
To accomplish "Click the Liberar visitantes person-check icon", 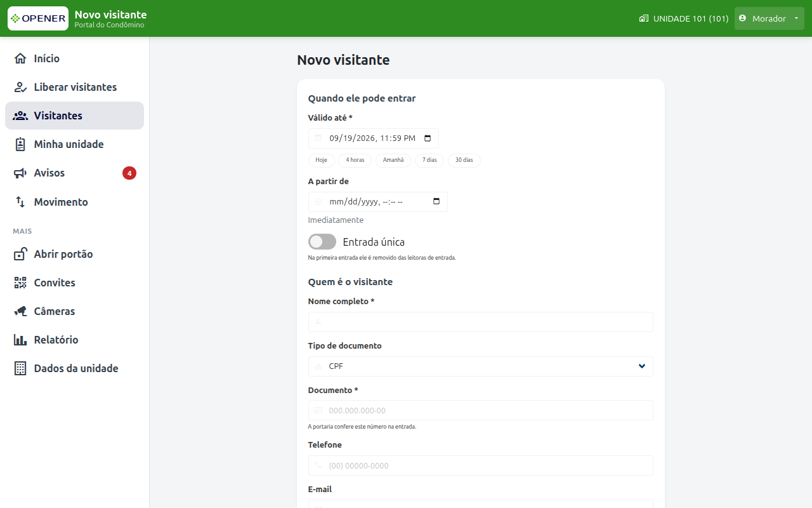I will tap(20, 87).
